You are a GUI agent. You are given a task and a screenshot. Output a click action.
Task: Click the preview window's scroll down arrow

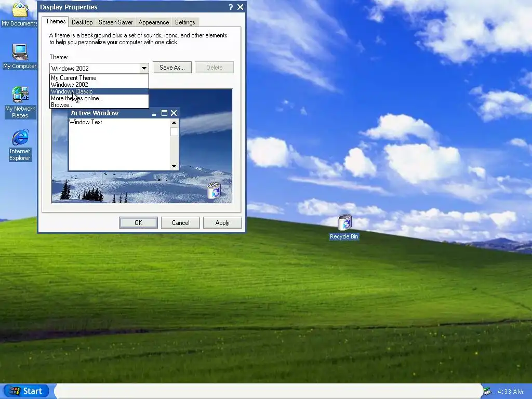click(174, 166)
